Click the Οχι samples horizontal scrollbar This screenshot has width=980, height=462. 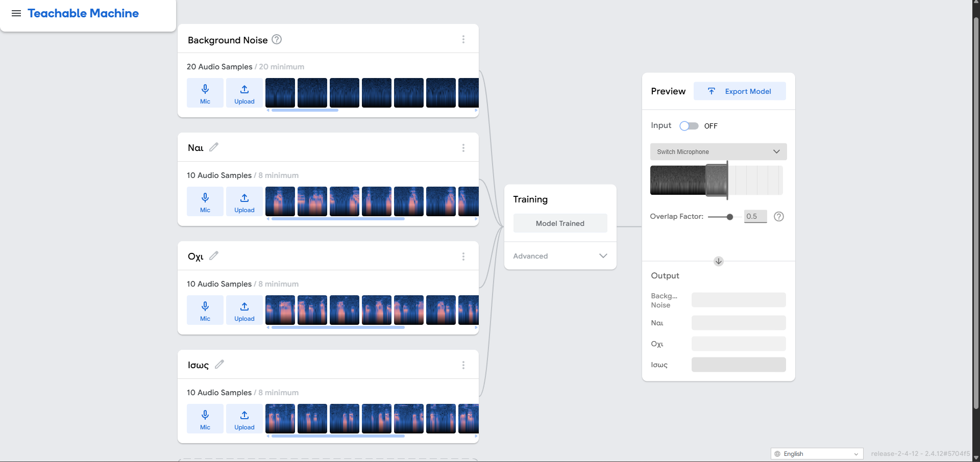(x=338, y=327)
